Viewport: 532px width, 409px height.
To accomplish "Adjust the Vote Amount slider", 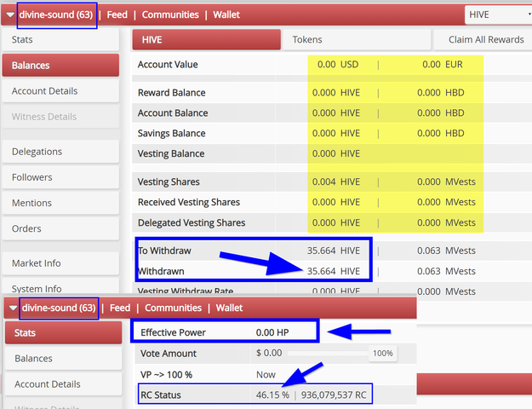I will click(x=328, y=354).
